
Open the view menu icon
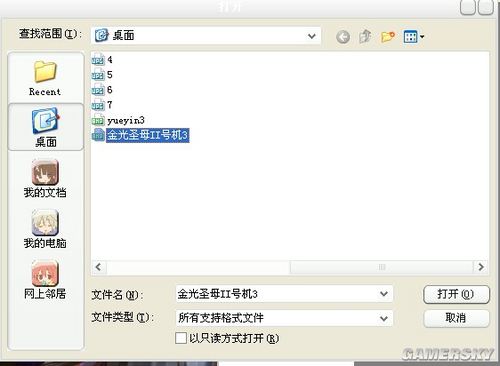pos(410,36)
